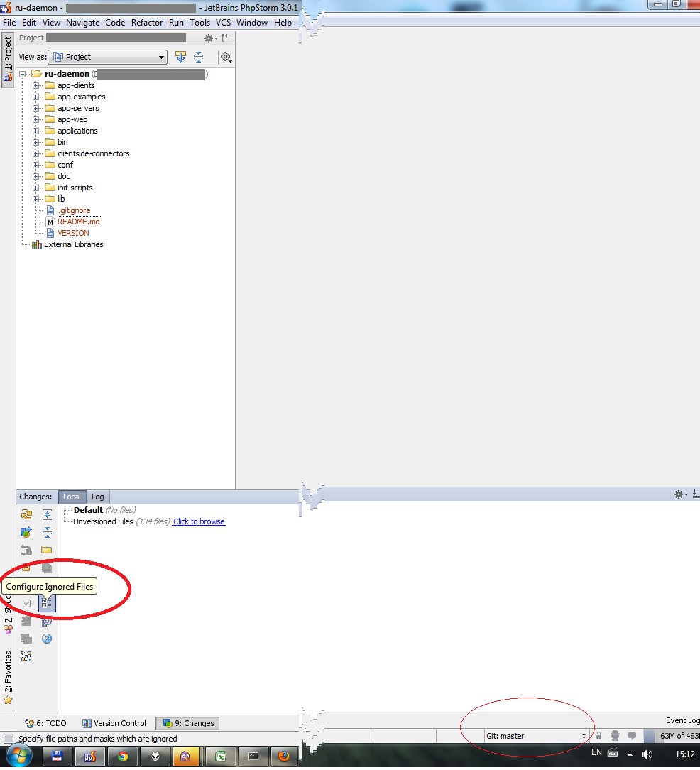Switch to the Local tab in Changes
Screen dimensions: 700x770
[x=72, y=497]
